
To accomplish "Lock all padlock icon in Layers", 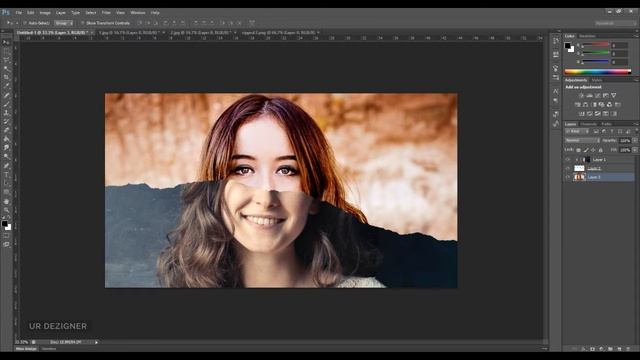I will point(600,150).
